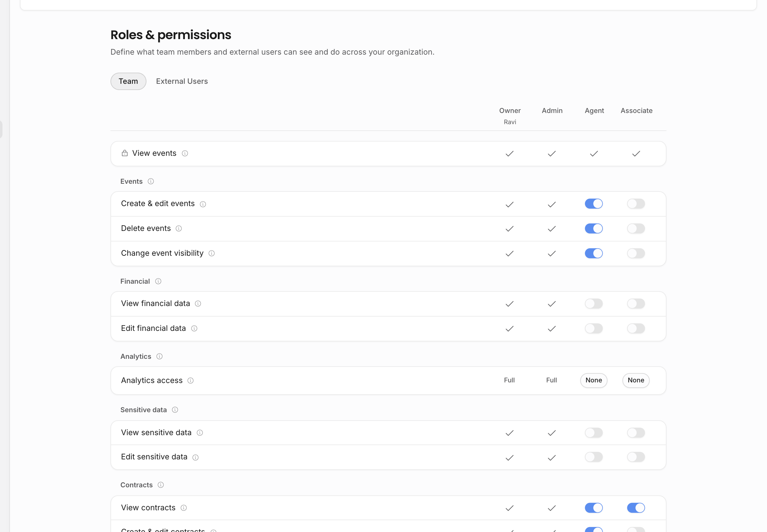Click the Analytics access row label
The width and height of the screenshot is (767, 532).
(152, 381)
